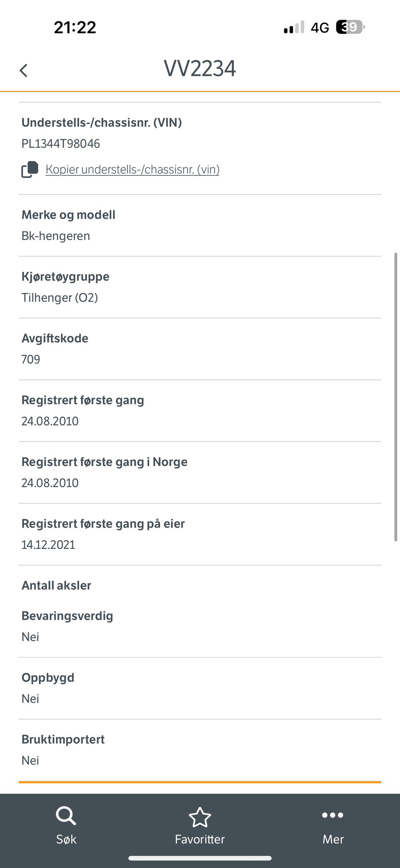Open the Søk tab label
Viewport: 400px width, 868px height.
click(66, 839)
